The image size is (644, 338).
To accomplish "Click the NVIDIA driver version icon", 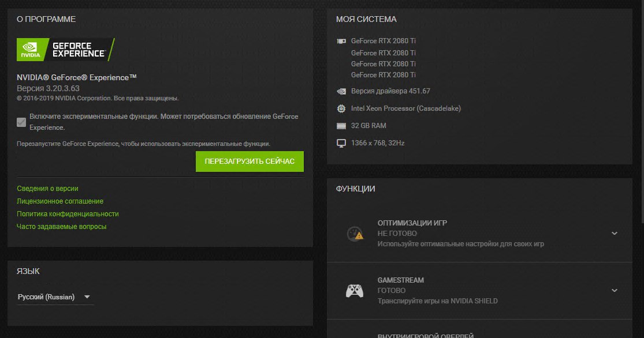I will 341,91.
